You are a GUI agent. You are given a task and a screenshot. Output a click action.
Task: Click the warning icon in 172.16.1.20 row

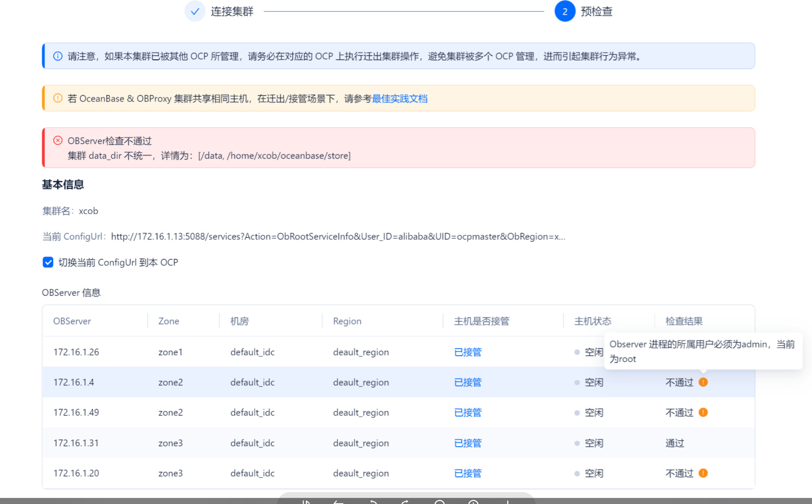pyautogui.click(x=703, y=473)
